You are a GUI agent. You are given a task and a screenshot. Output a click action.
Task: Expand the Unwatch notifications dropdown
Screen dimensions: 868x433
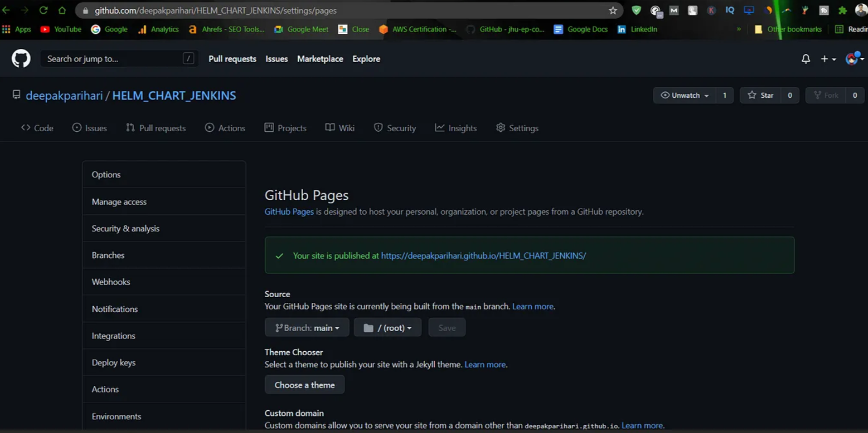click(685, 95)
